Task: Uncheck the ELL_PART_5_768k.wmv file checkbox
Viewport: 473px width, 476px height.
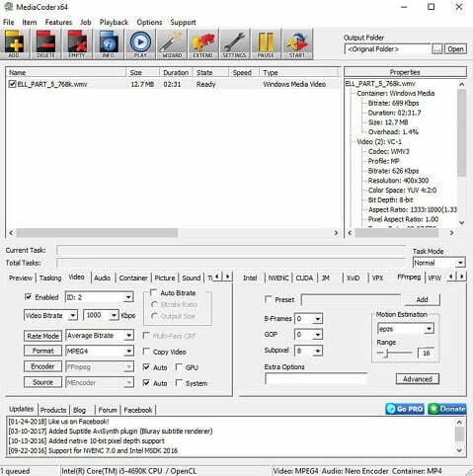Action: tap(12, 84)
